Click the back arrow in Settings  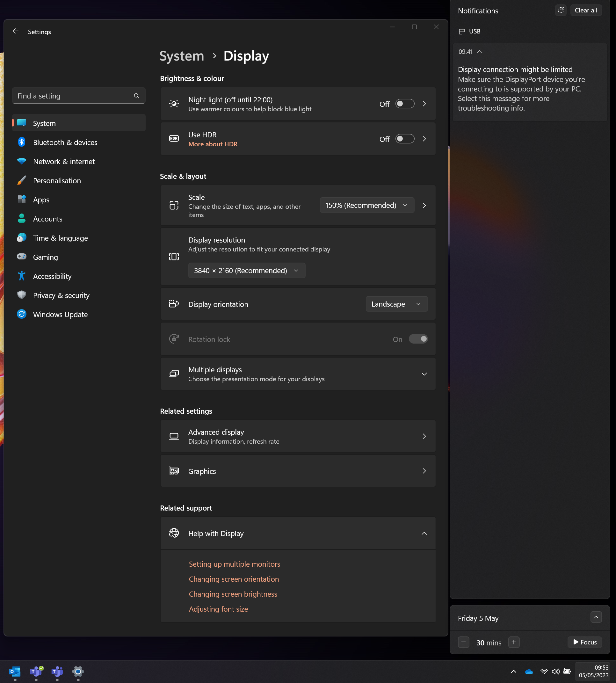pyautogui.click(x=16, y=32)
